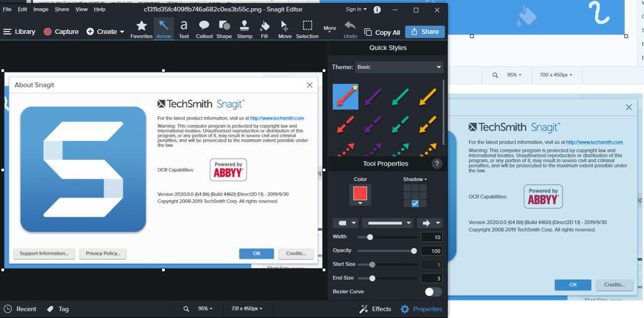Click Support Information button
Image resolution: width=644 pixels, height=318 pixels.
pos(45,253)
